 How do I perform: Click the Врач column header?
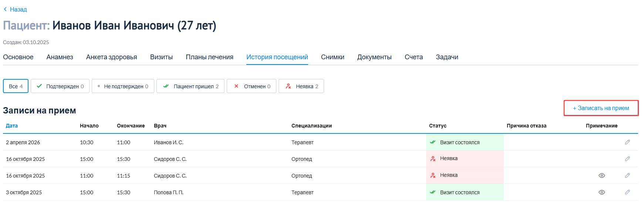point(160,126)
